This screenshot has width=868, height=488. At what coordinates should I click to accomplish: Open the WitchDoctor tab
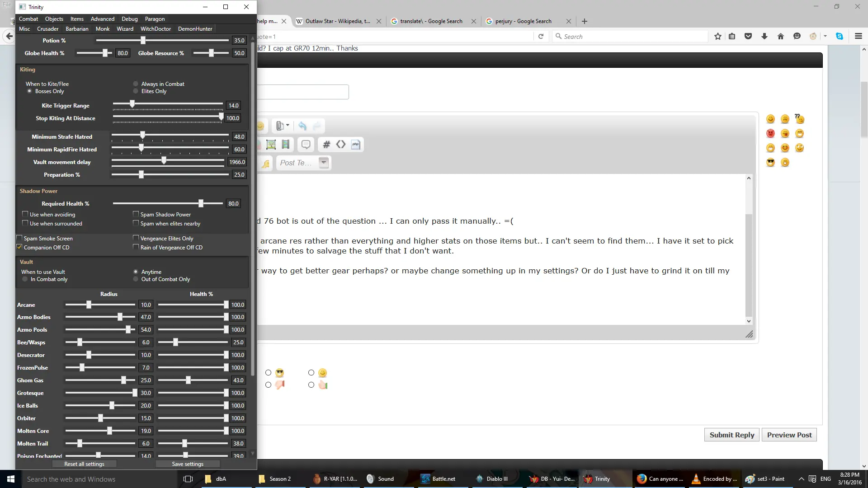click(156, 28)
